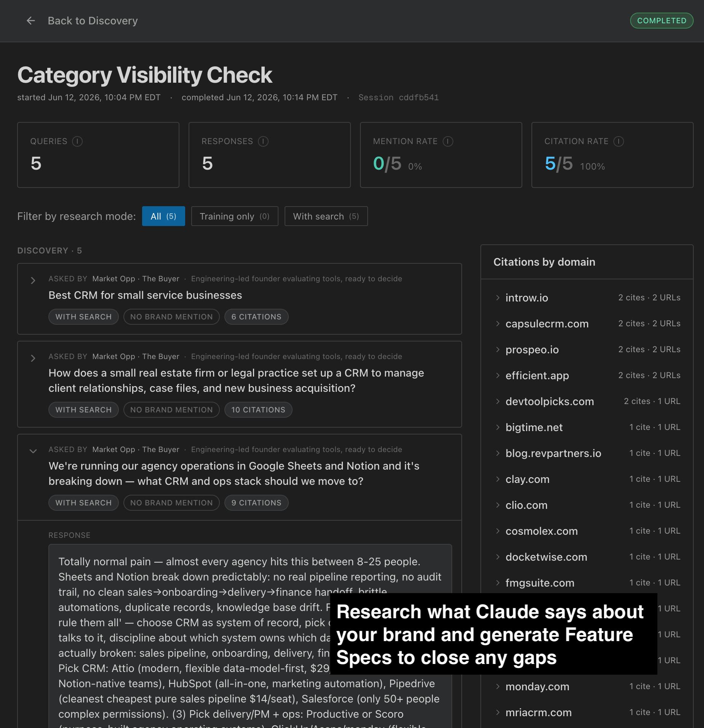Click the real estate firm CRM question text
The image size is (704, 728).
point(236,380)
